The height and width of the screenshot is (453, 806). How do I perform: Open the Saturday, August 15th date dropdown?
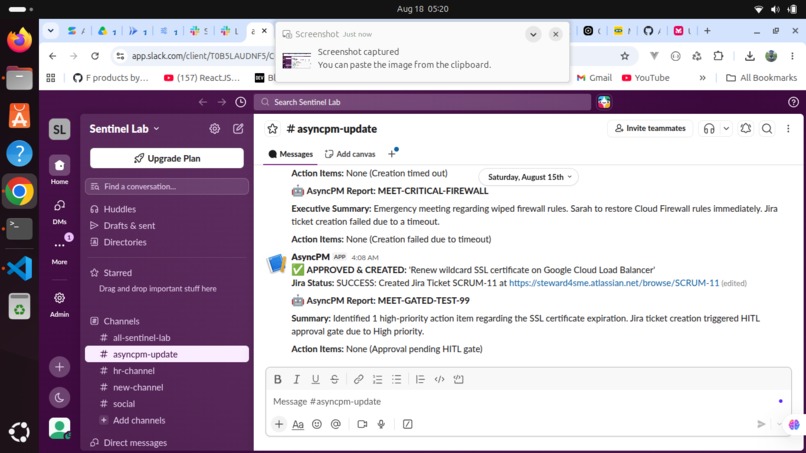(529, 177)
